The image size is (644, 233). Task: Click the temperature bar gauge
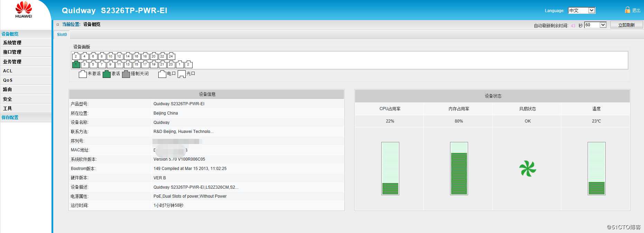(x=597, y=169)
